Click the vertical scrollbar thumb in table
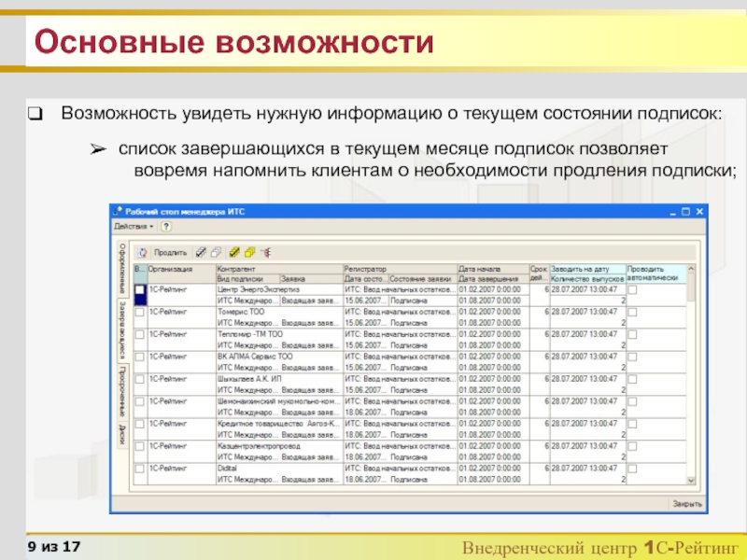The image size is (747, 560). pyautogui.click(x=691, y=287)
